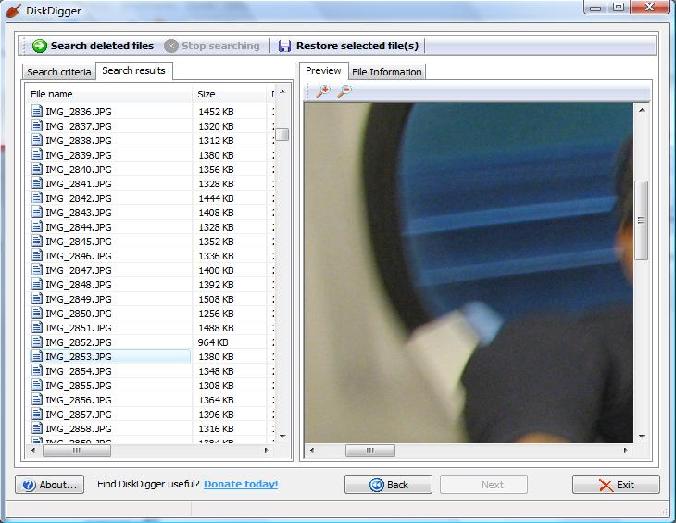Click the file list scroll up arrow
The image size is (676, 523).
(283, 92)
